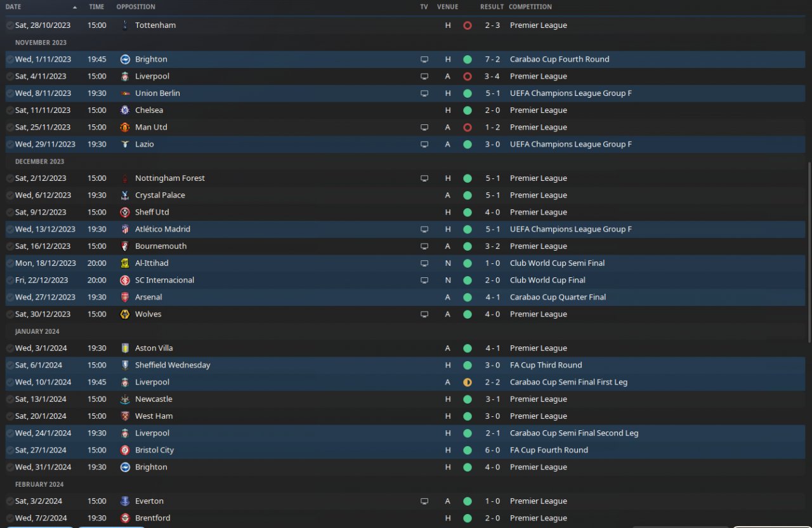Click the vertical scrollbar thumb of fixtures list
The height and width of the screenshot is (528, 812).
[x=809, y=254]
